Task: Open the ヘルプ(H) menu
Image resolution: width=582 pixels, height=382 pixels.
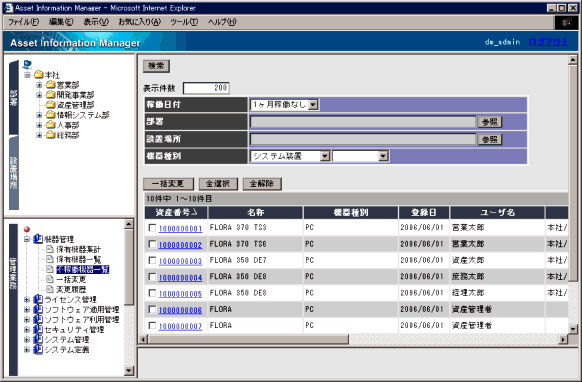Action: tap(222, 22)
